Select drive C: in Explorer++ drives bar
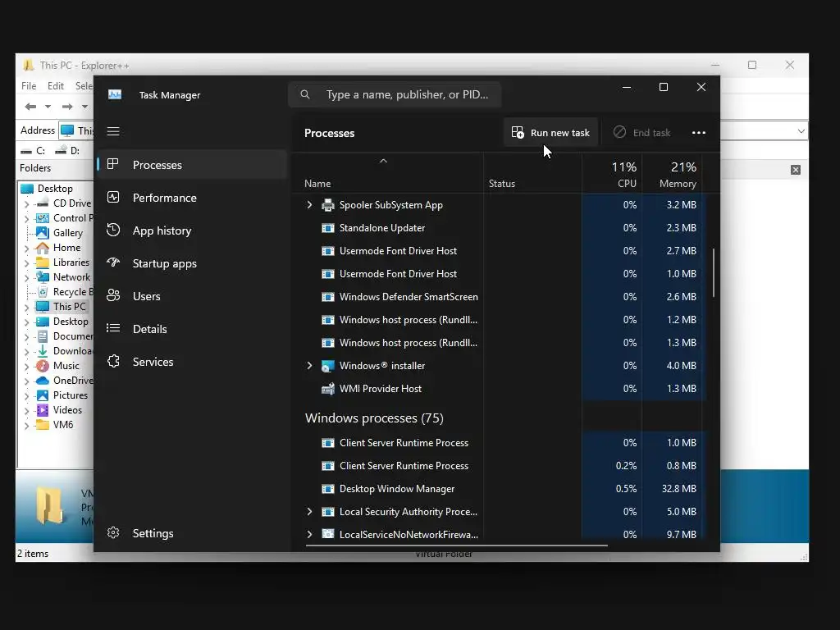The height and width of the screenshot is (630, 840). [33, 151]
